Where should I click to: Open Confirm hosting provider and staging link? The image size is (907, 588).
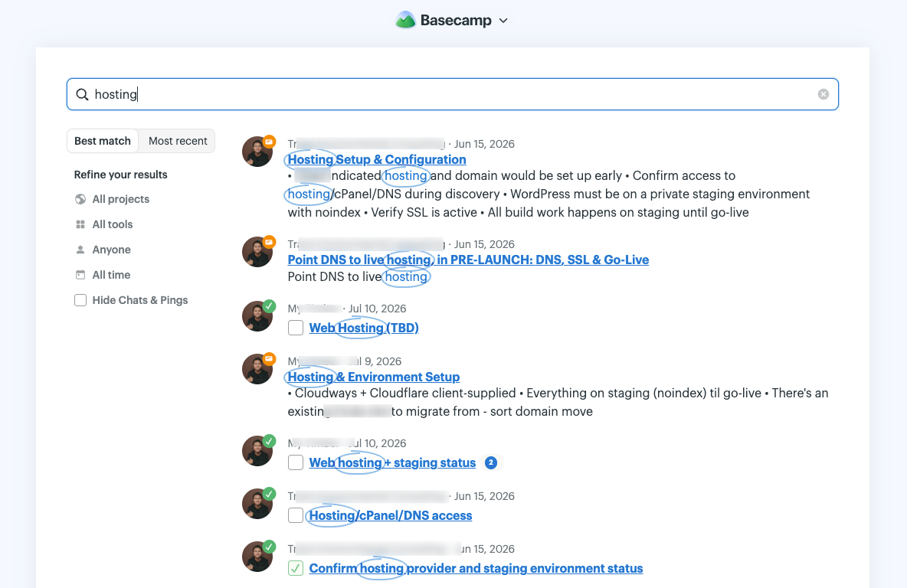476,568
